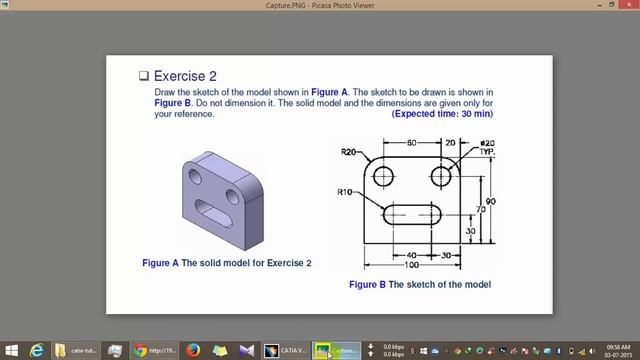Open the clock showing 09:58 AM
640x360 pixels.
[618, 351]
